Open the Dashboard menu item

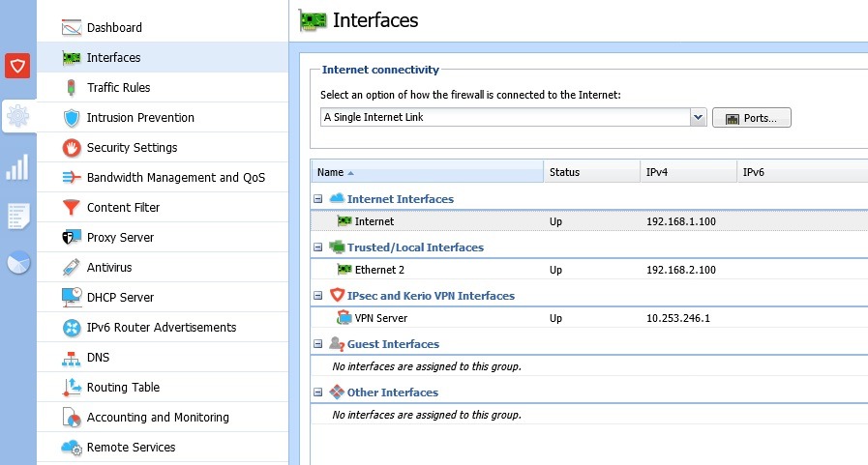(114, 28)
